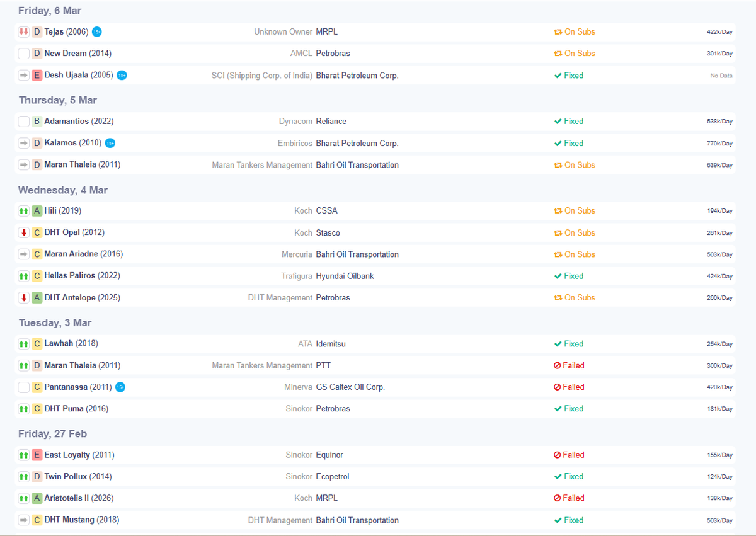The height and width of the screenshot is (536, 756).
Task: Click the blue 15+ badge next to Tejas
Action: [96, 32]
